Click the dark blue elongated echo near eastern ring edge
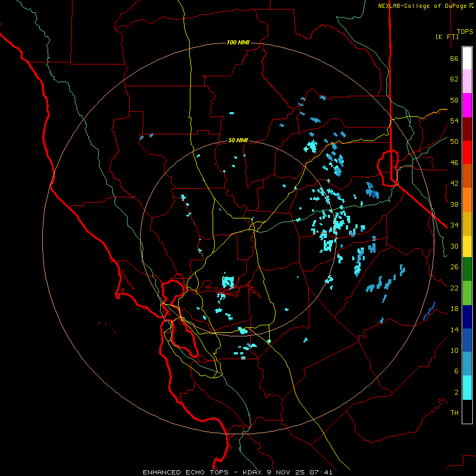The width and height of the screenshot is (476, 476). point(429,311)
